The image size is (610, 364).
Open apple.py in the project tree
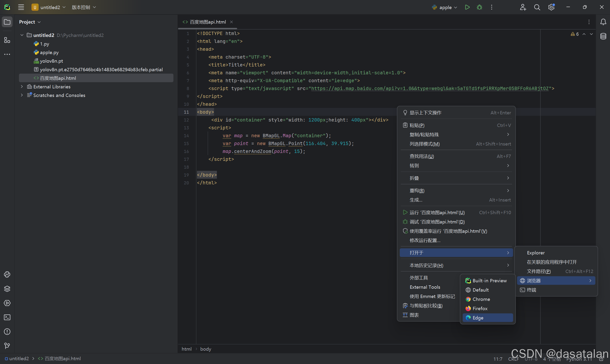click(x=49, y=52)
